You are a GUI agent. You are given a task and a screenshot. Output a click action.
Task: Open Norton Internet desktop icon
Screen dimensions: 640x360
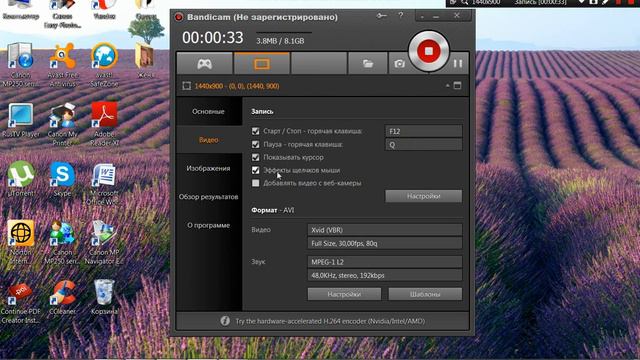coord(21,242)
